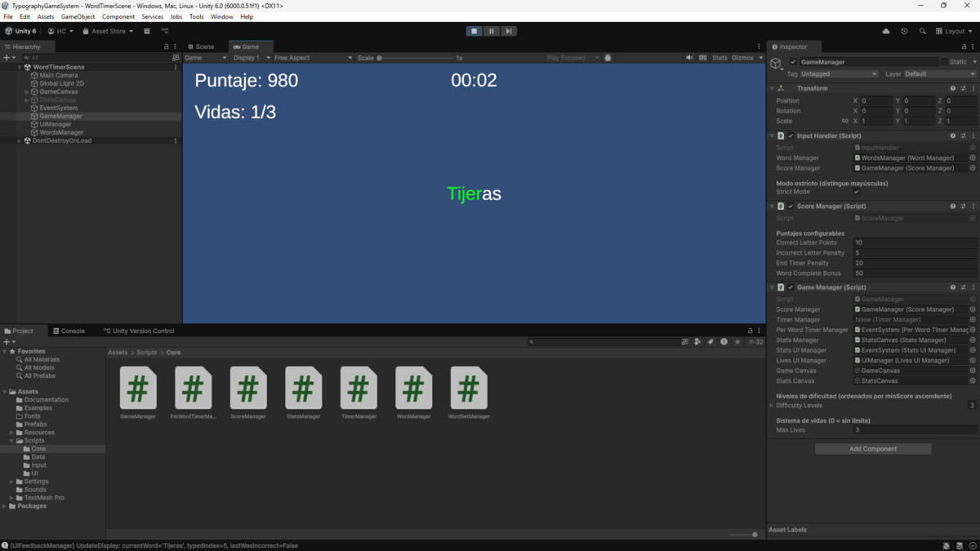Open Score Manager more options menu
This screenshot has height=551, width=980.
(x=973, y=207)
